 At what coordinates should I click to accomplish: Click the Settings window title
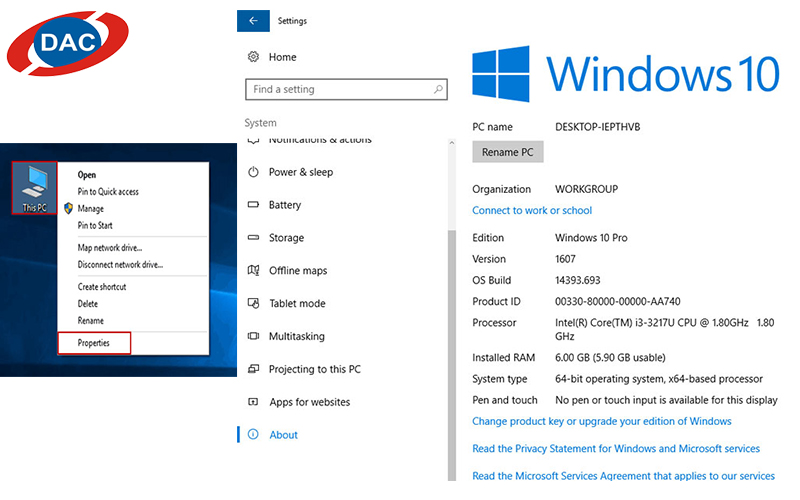[292, 21]
